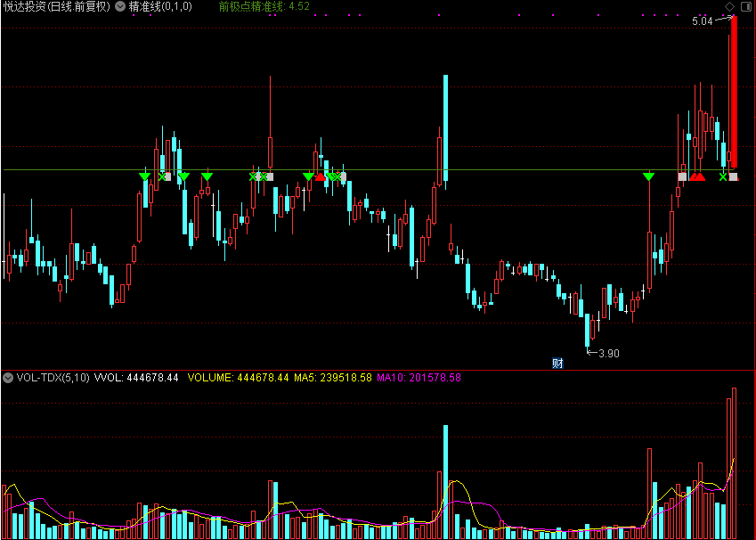Click the 精准线(0,1,0) indicator label
Viewport: 756px width, 540px height.
tap(160, 6)
